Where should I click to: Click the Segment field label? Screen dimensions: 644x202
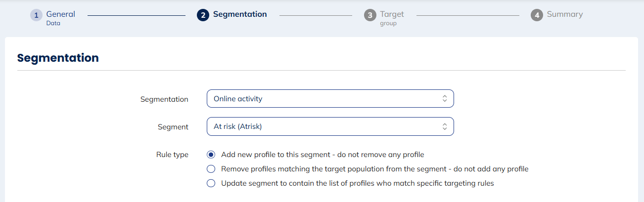tap(173, 127)
